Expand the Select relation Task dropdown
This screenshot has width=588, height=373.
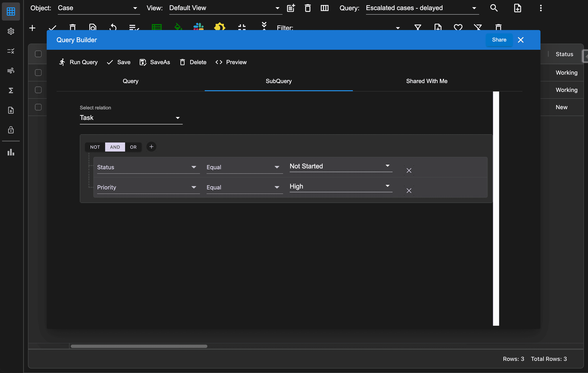click(x=131, y=118)
